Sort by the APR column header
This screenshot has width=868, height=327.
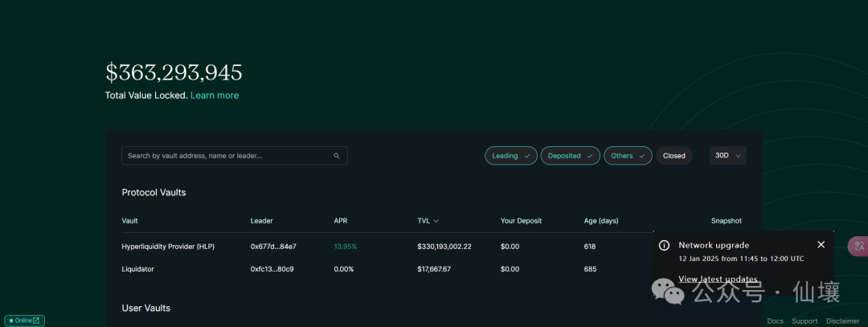click(341, 221)
